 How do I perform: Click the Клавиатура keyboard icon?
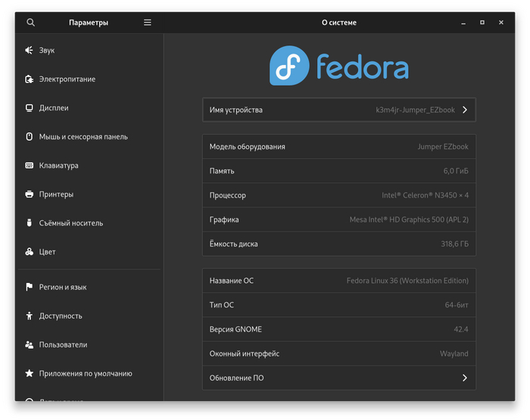(29, 166)
